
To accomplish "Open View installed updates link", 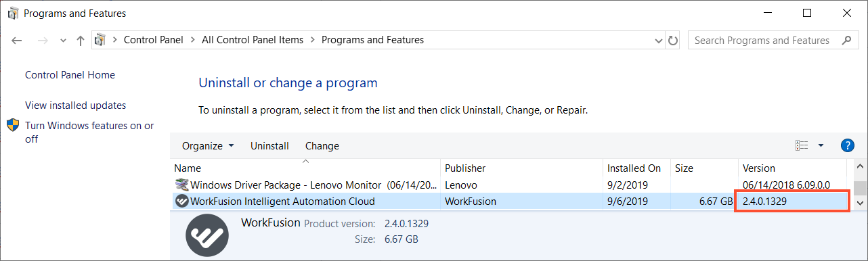I will pyautogui.click(x=75, y=105).
